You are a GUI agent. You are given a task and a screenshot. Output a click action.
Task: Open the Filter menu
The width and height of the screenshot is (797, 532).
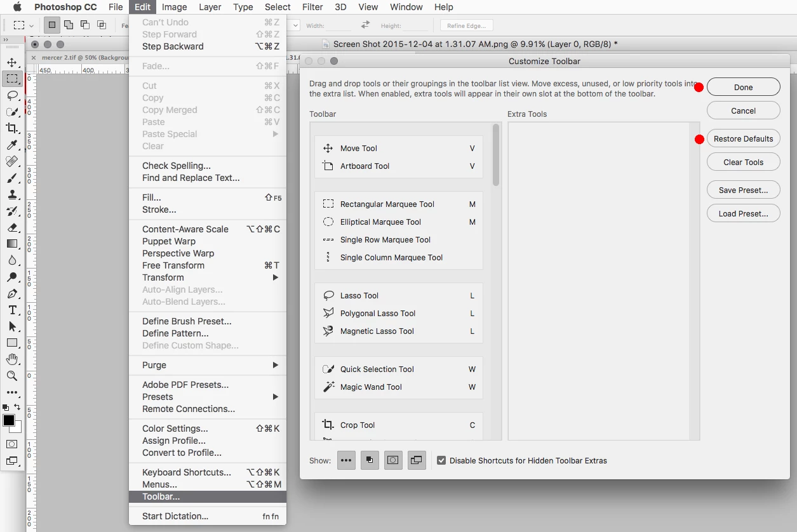312,7
